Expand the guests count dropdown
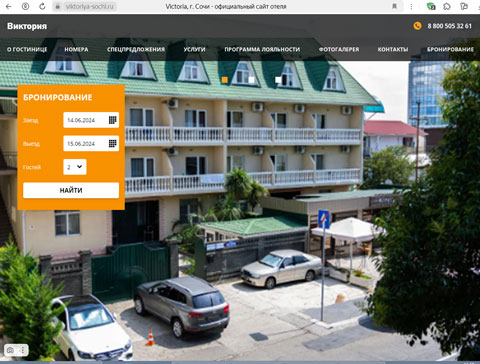Screen dimensions: 480x364 tap(75, 167)
